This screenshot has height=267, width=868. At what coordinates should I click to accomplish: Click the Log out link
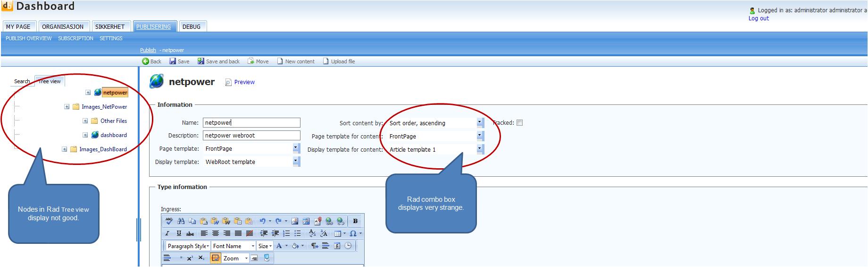coord(759,18)
